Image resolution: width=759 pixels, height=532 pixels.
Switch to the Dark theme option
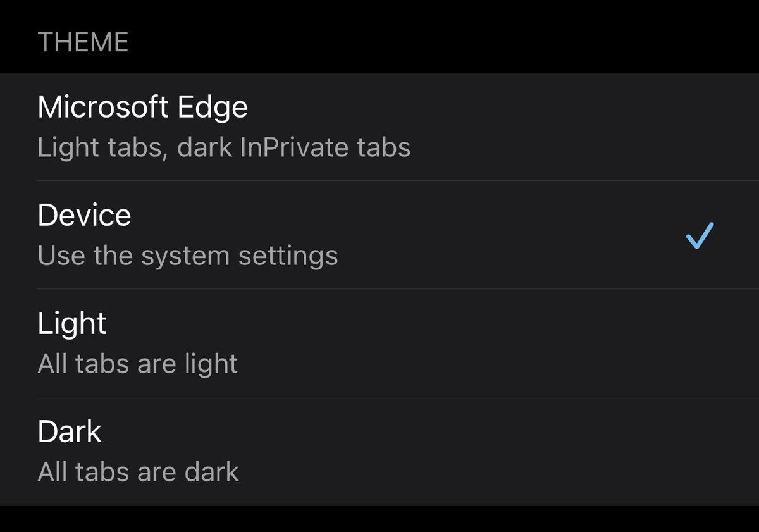(379, 452)
